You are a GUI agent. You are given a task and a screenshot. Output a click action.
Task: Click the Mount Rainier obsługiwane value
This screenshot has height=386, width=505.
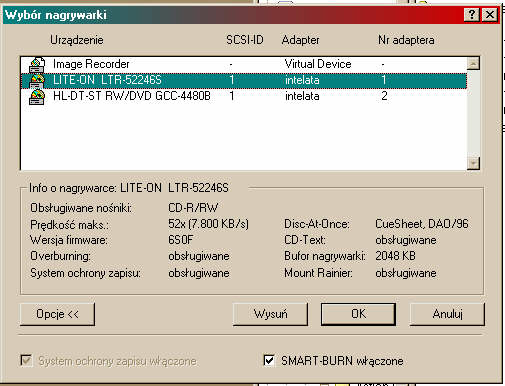(406, 273)
